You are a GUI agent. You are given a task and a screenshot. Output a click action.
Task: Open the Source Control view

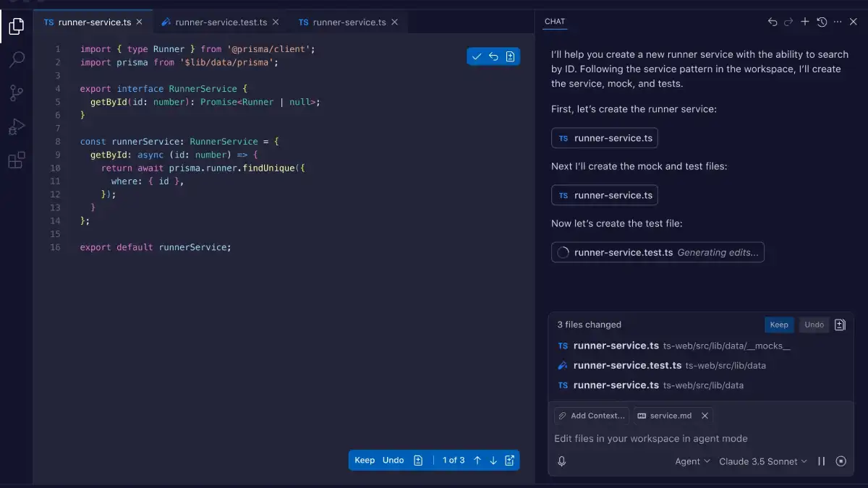(x=16, y=93)
